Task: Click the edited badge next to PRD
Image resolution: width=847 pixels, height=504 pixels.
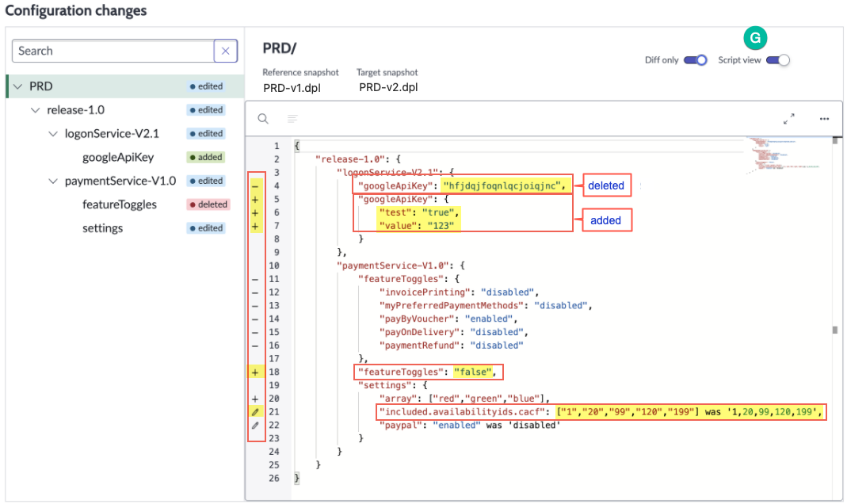Action: point(206,86)
